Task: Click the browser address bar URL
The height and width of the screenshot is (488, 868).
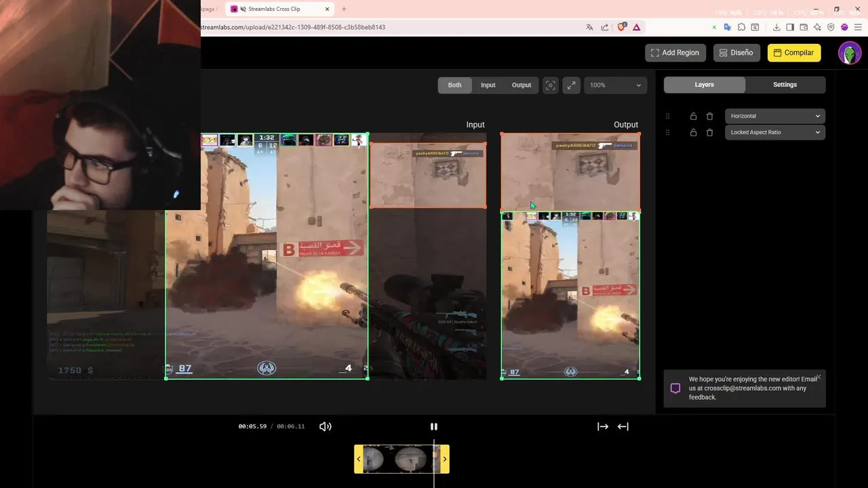Action: (x=292, y=27)
